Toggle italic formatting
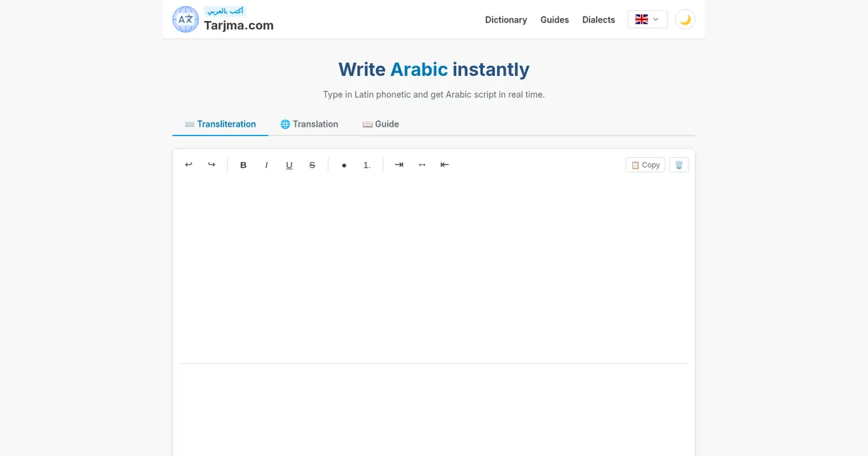This screenshot has width=868, height=456. (x=266, y=165)
